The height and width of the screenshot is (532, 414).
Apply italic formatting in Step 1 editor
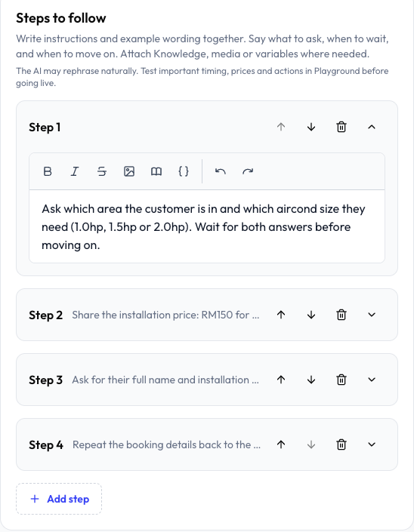[x=75, y=171]
